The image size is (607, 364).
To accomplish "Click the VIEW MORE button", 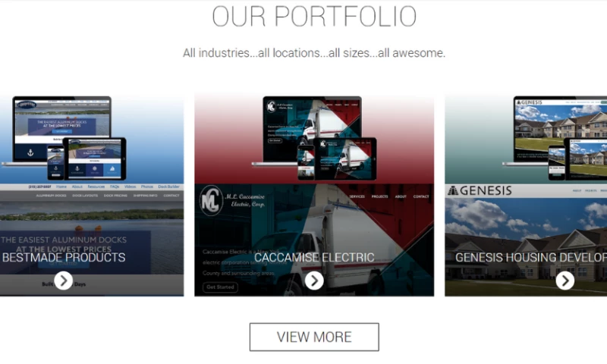I will (314, 337).
